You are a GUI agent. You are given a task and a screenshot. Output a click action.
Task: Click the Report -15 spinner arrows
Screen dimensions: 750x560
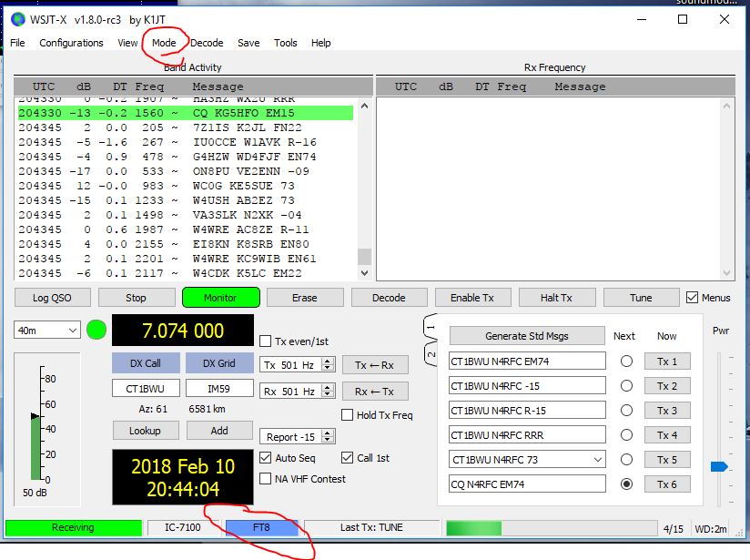(328, 436)
